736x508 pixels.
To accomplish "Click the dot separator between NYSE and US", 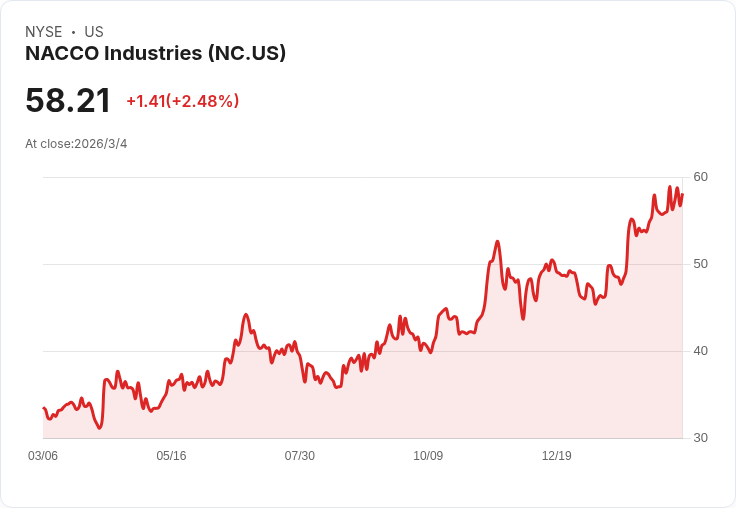I will (x=73, y=32).
